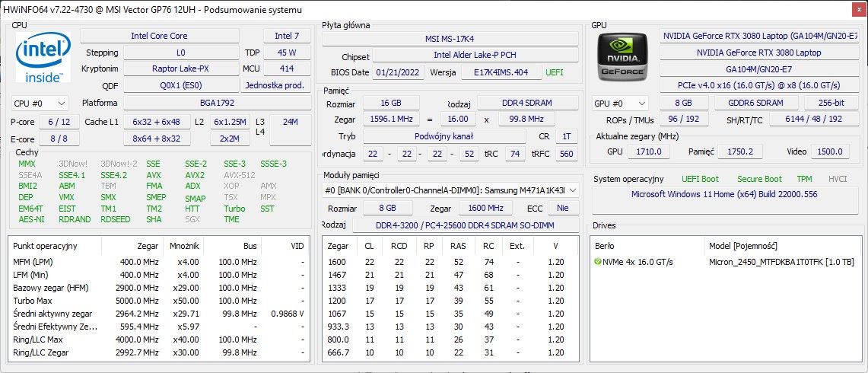The height and width of the screenshot is (373, 868).
Task: Click the Model [Pojemność] column header
Action: (x=743, y=246)
